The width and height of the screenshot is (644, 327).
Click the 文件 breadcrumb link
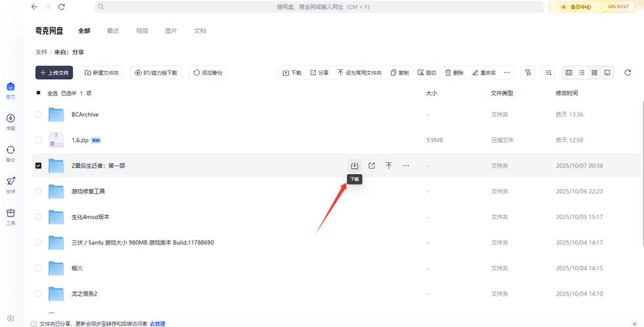(41, 52)
